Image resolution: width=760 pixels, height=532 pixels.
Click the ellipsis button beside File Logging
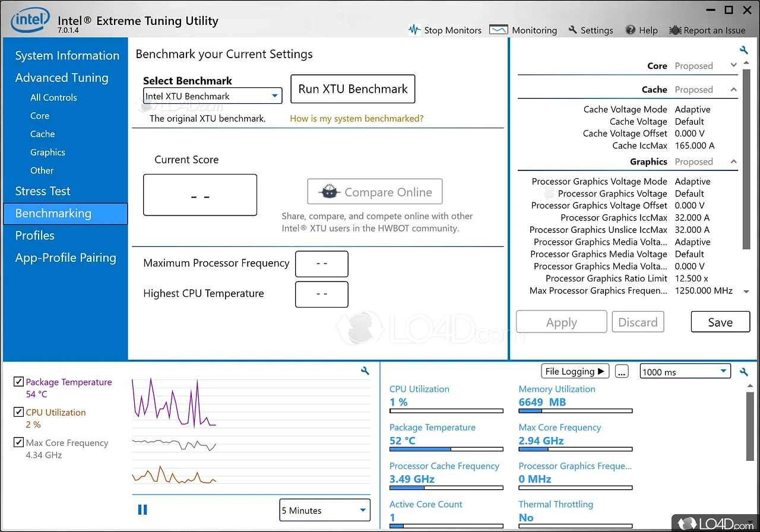pos(622,371)
